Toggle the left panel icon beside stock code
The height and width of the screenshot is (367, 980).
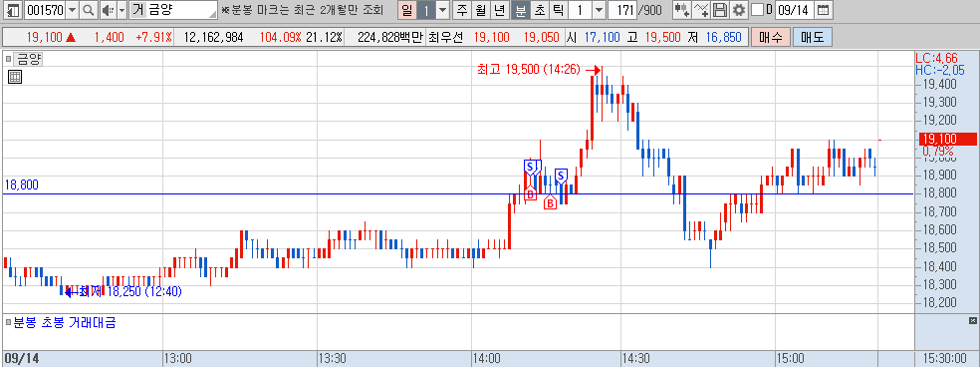pyautogui.click(x=14, y=10)
